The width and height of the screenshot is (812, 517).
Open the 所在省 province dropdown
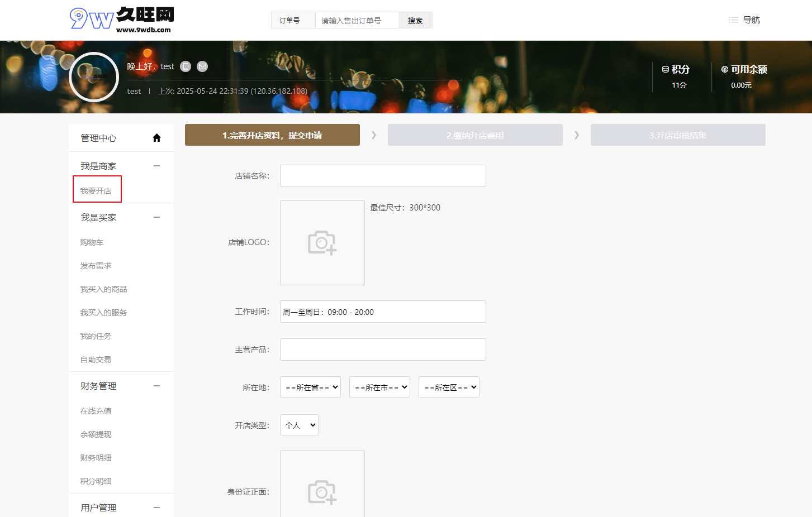click(x=310, y=387)
